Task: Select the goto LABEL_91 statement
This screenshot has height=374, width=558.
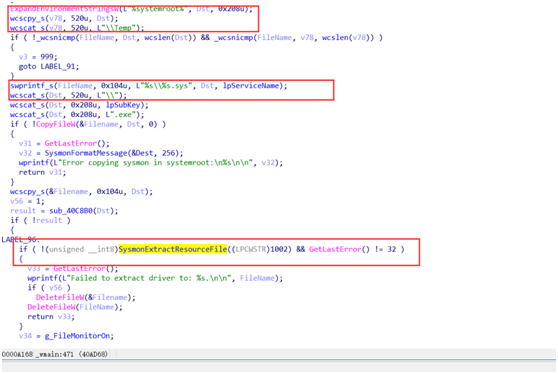Action: coord(49,67)
